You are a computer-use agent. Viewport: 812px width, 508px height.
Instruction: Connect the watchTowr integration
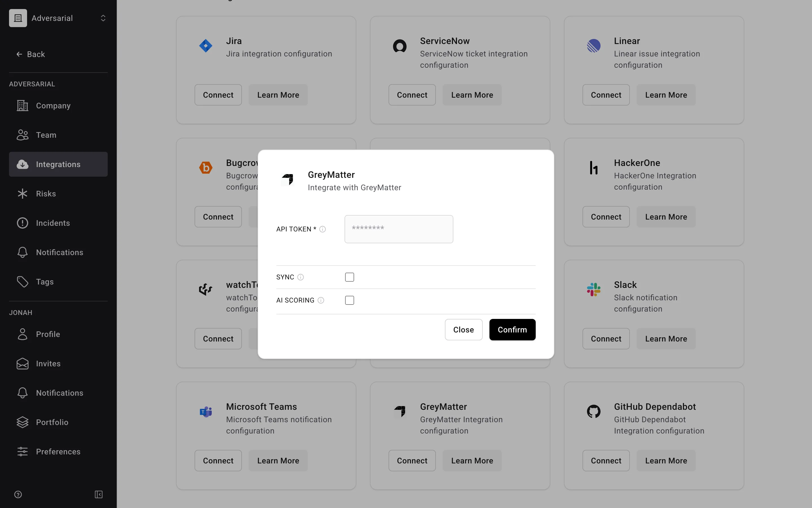click(x=218, y=339)
